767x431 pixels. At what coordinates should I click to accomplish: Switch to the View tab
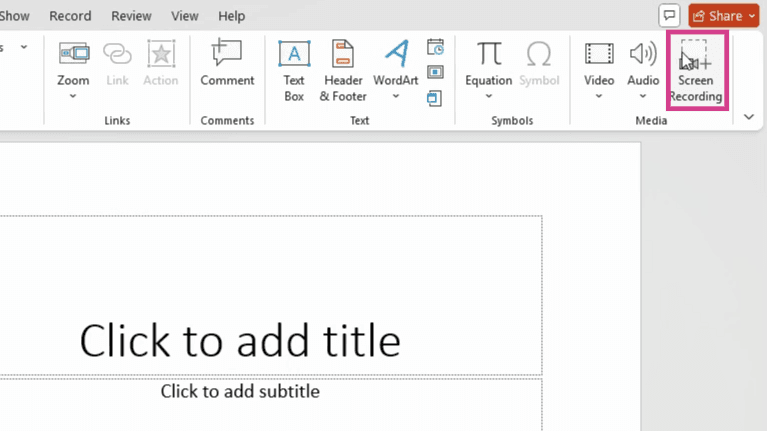tap(185, 16)
